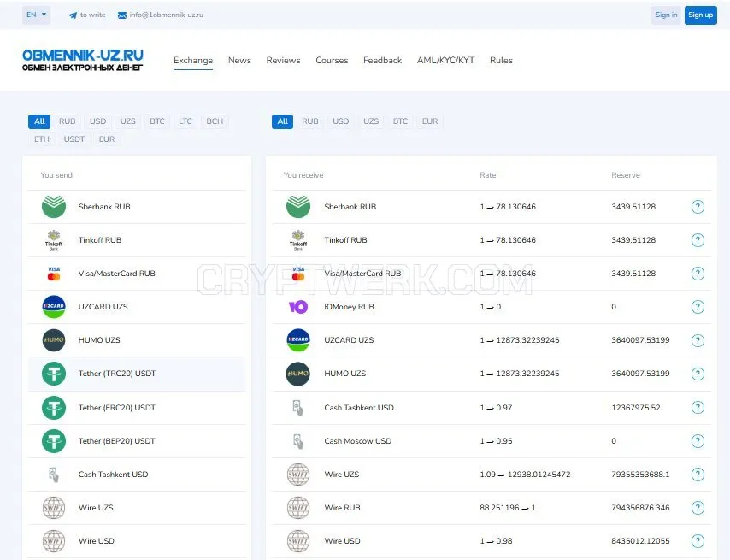Click reserve value 12367975.52
Screen dimensions: 730x560
635,408
